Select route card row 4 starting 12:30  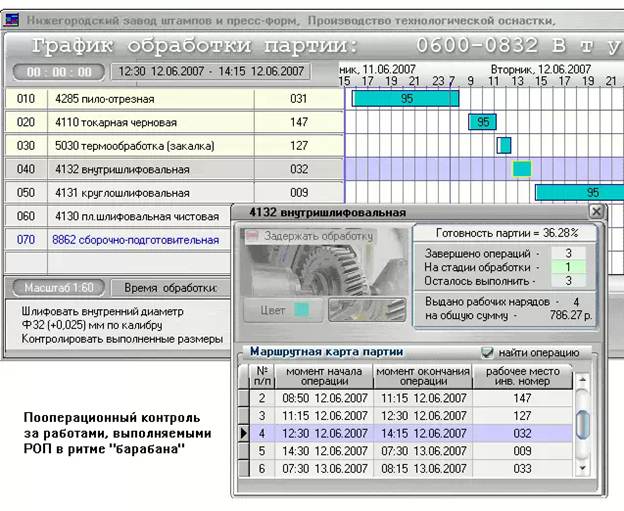pyautogui.click(x=406, y=433)
